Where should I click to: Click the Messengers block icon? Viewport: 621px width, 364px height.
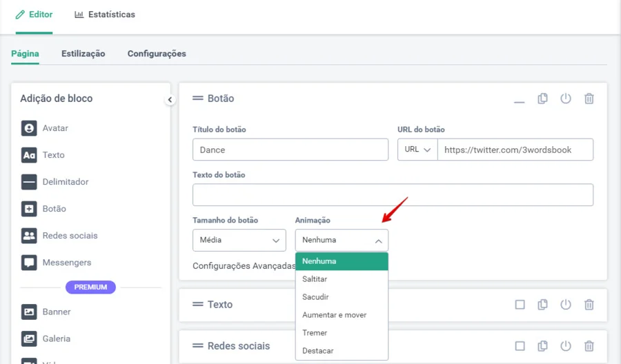coord(29,263)
